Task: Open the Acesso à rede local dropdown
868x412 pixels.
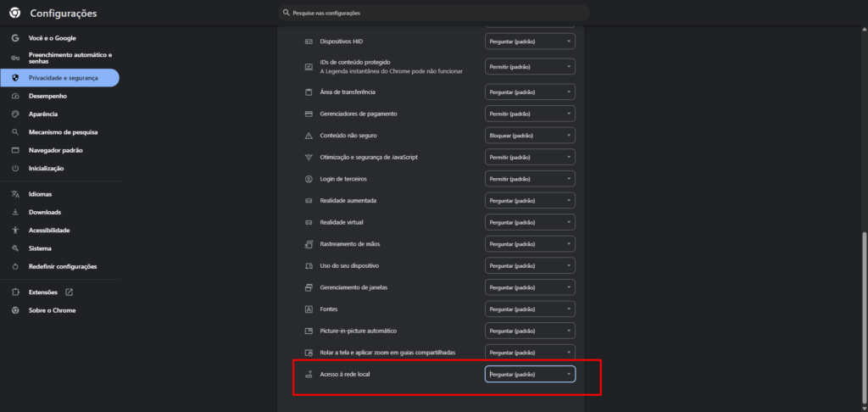Action: pos(530,374)
